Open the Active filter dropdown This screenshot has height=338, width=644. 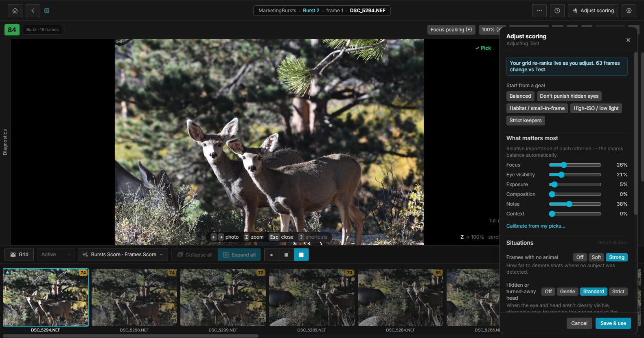(x=56, y=255)
